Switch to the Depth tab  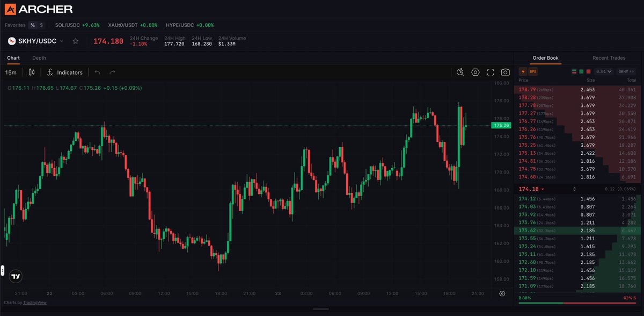39,58
